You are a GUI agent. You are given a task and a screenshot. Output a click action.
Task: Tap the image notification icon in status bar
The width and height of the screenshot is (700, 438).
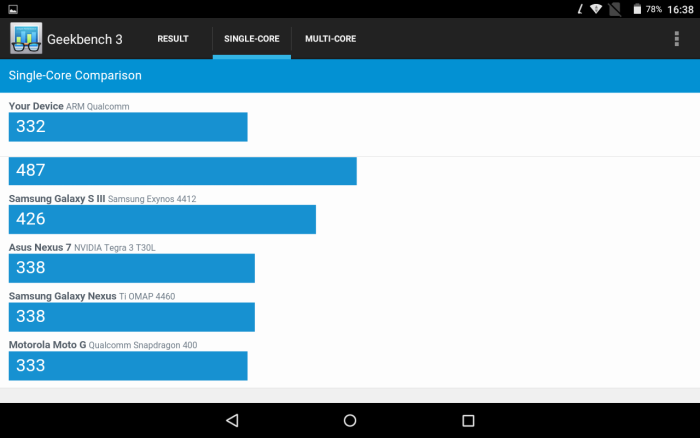pyautogui.click(x=13, y=9)
